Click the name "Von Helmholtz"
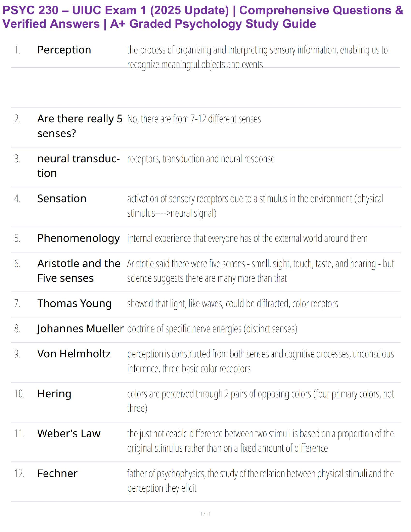Screen dimensions: 411x532 pyautogui.click(x=74, y=354)
